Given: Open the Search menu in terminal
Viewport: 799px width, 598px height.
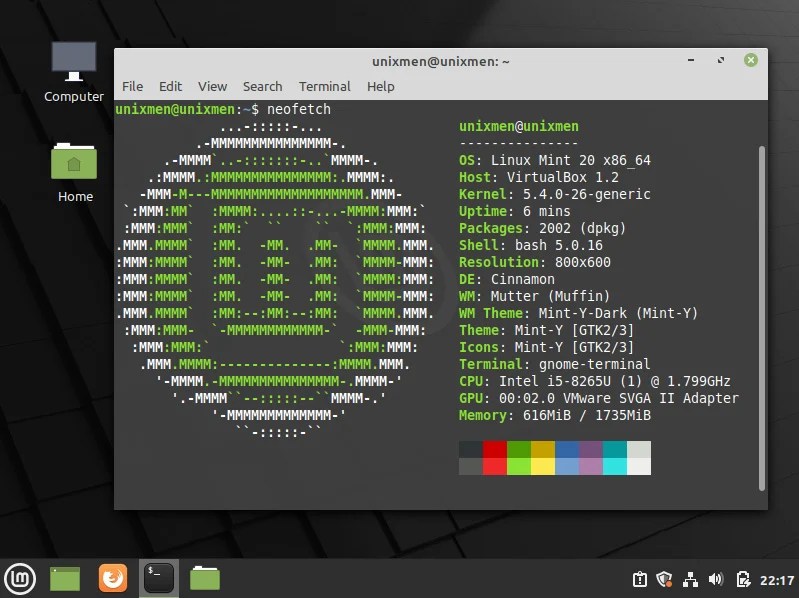Looking at the screenshot, I should pos(262,87).
